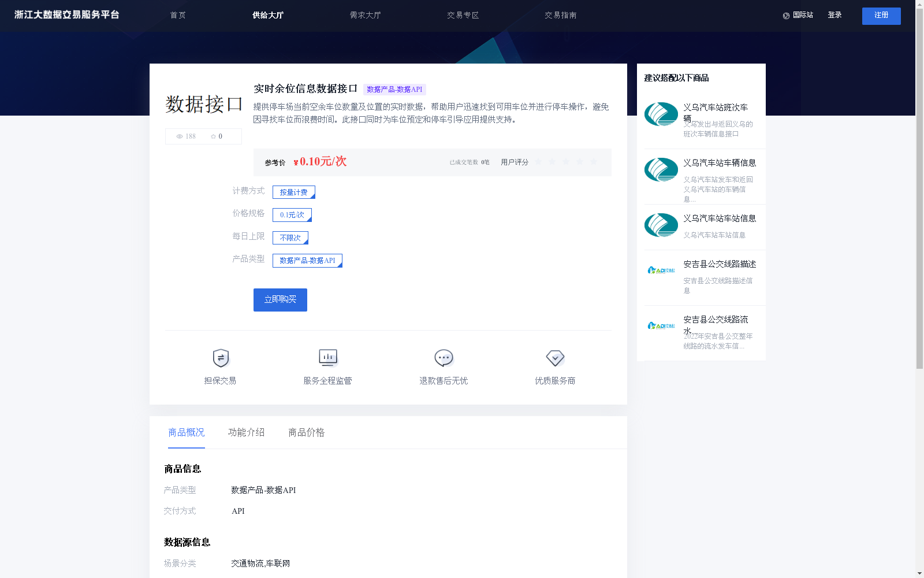Rate with the fifth user rating star

[594, 162]
